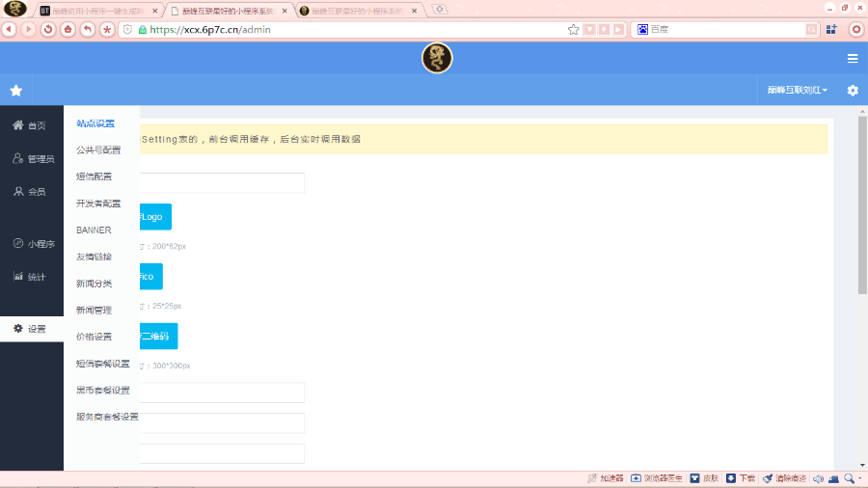The height and width of the screenshot is (488, 868).
Task: Open 统计 in the left sidebar
Action: point(32,277)
